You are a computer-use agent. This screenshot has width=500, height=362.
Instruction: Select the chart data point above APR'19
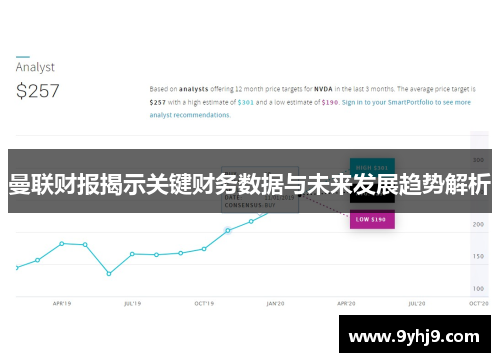click(62, 244)
